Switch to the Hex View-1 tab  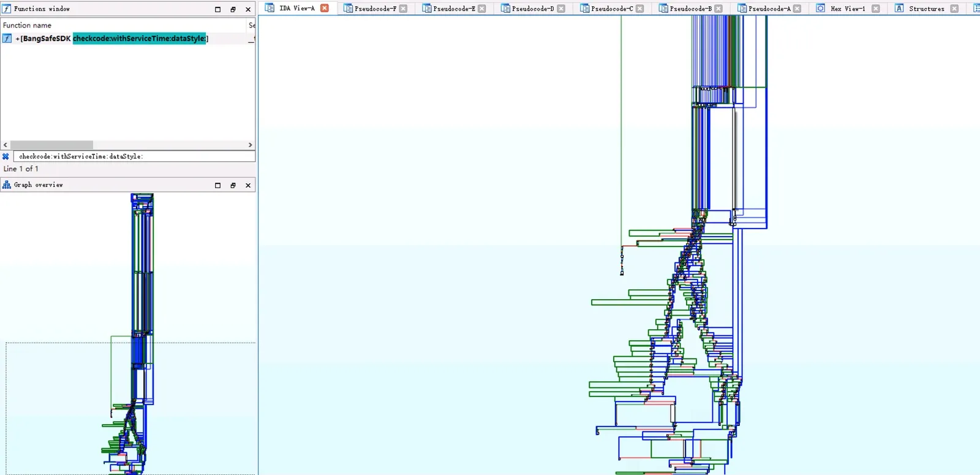point(848,9)
